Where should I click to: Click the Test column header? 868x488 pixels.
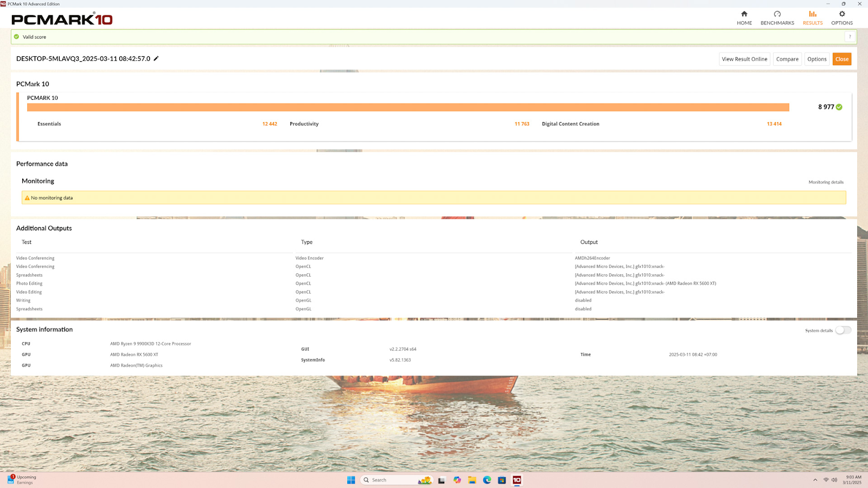point(27,242)
